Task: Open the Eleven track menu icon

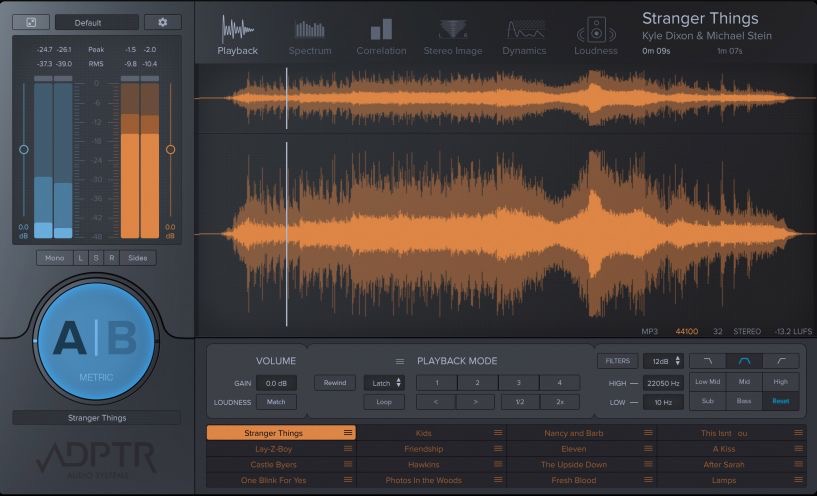Action: pos(648,449)
